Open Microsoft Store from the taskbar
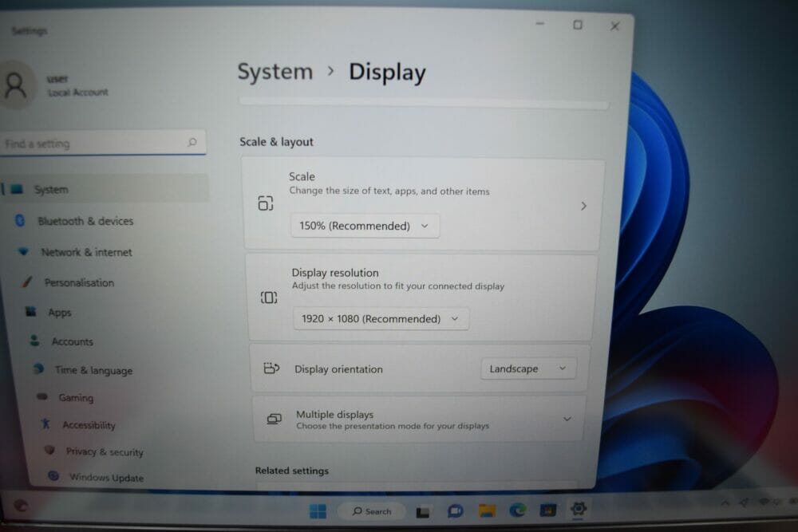This screenshot has height=532, width=798. click(x=548, y=510)
